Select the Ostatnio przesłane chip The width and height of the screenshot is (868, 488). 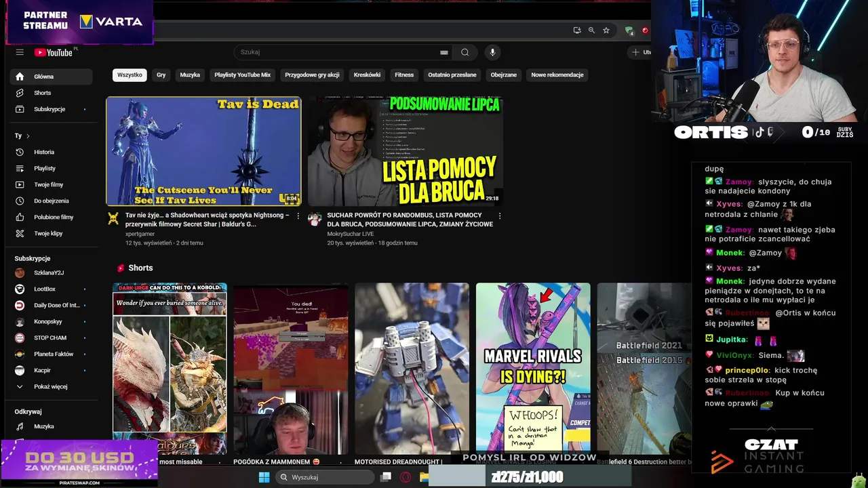click(x=452, y=75)
